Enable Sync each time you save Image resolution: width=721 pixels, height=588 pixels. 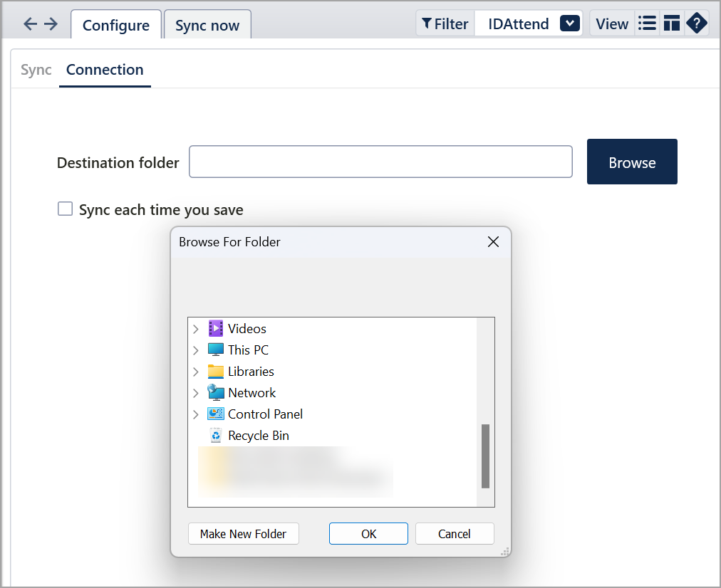pyautogui.click(x=66, y=209)
